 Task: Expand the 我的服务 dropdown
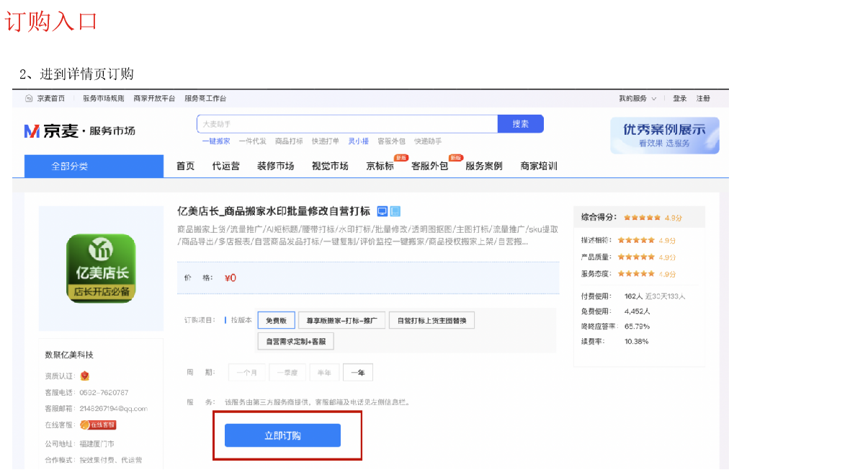coord(637,98)
